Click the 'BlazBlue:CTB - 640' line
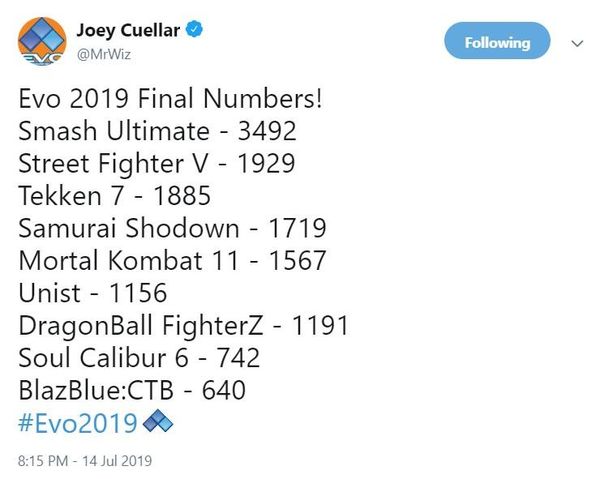600x479 pixels. (131, 390)
